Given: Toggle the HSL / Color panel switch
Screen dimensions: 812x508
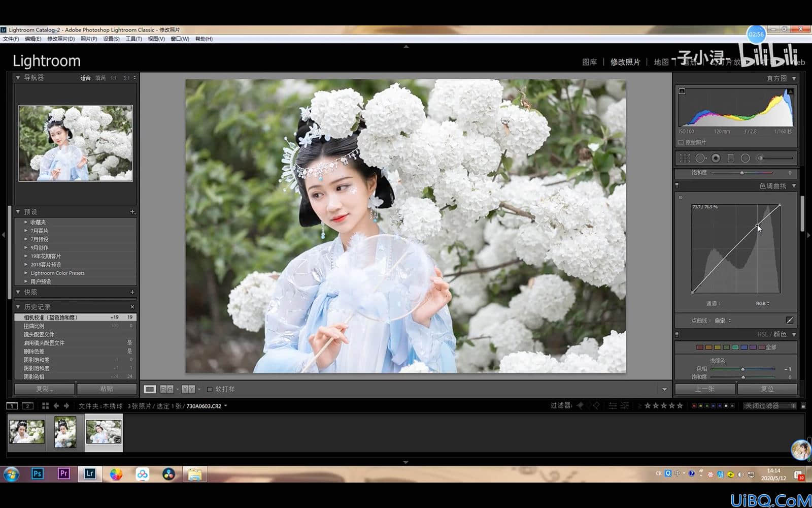Looking at the screenshot, I should pyautogui.click(x=677, y=334).
